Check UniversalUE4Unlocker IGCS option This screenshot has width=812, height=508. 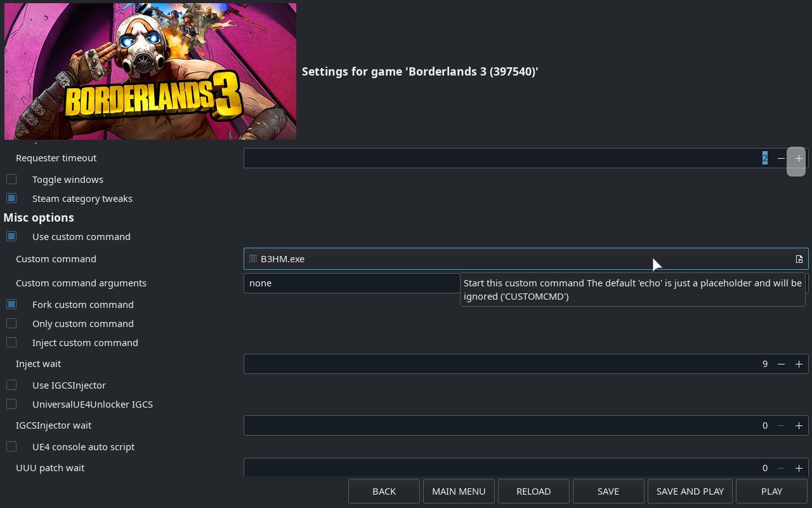click(x=11, y=404)
